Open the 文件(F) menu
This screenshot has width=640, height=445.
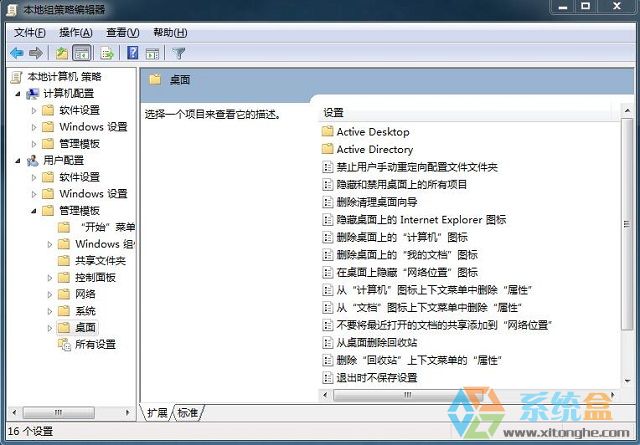[29, 33]
